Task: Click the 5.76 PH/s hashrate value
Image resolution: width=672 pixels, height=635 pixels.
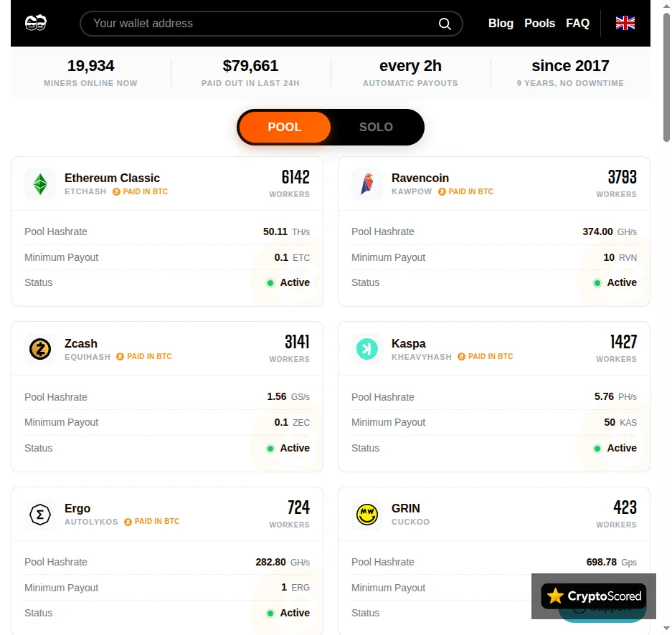Action: tap(615, 396)
